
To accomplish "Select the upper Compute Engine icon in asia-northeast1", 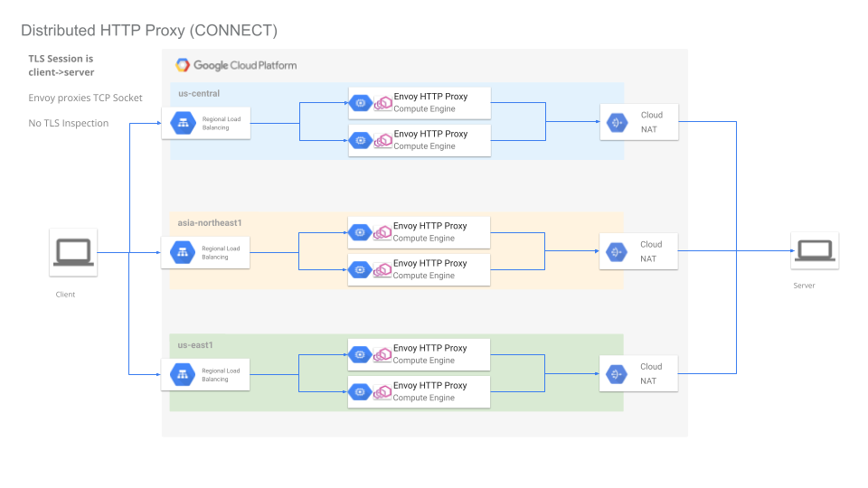I will coord(361,232).
